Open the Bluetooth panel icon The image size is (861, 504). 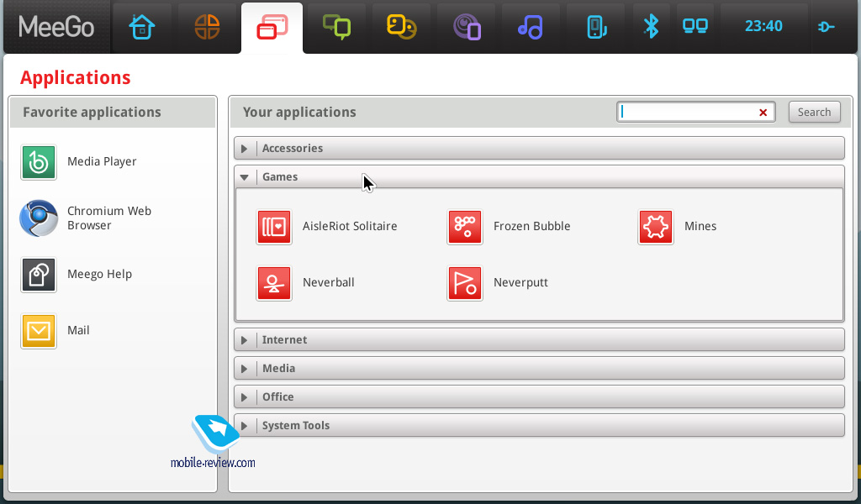tap(651, 26)
